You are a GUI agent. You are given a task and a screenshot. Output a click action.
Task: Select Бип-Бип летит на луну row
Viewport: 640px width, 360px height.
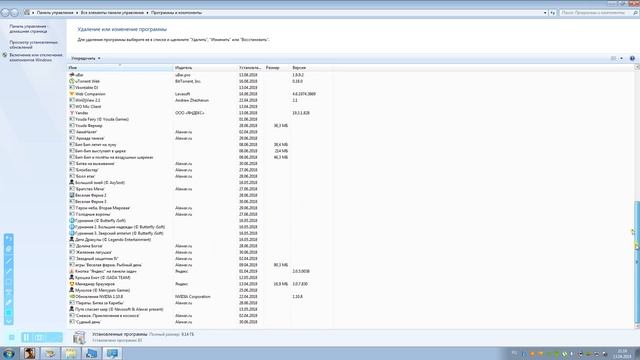(x=200, y=144)
